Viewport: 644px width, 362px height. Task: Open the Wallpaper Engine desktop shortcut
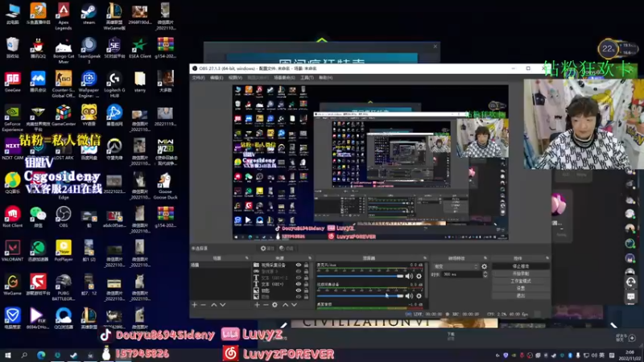89,84
